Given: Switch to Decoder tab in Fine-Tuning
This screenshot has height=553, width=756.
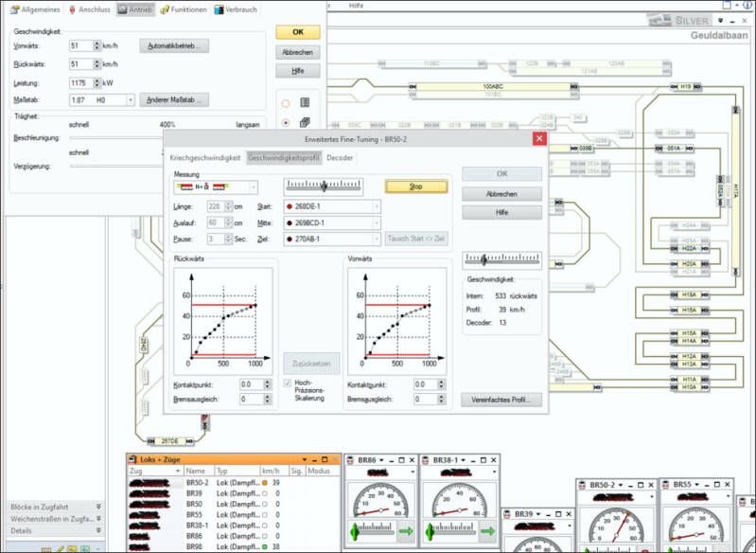Looking at the screenshot, I should click(x=340, y=158).
